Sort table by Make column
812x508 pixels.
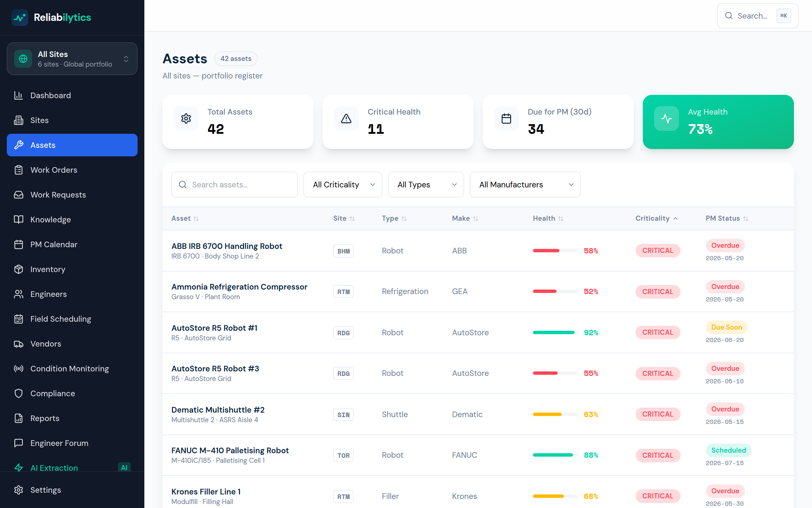(465, 218)
